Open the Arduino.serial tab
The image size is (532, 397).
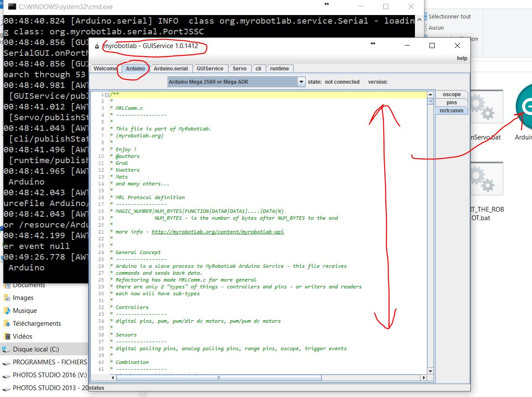coord(171,69)
